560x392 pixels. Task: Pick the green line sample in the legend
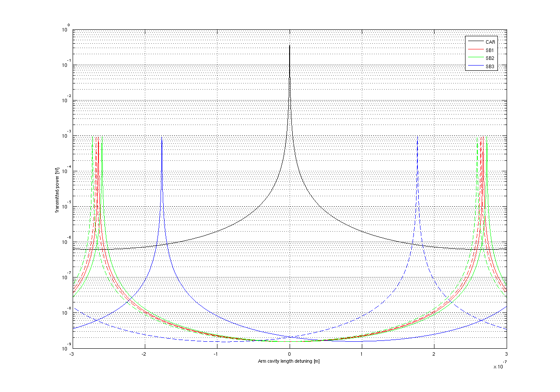475,58
